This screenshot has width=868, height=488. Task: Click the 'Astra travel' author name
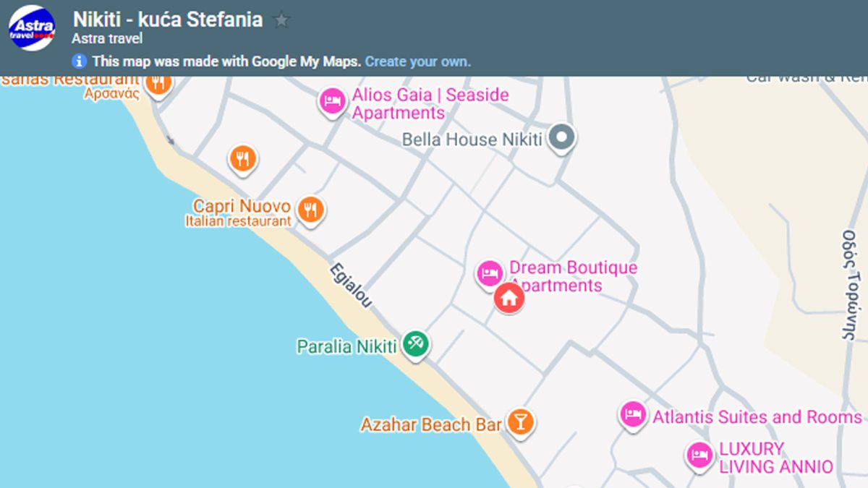click(107, 39)
